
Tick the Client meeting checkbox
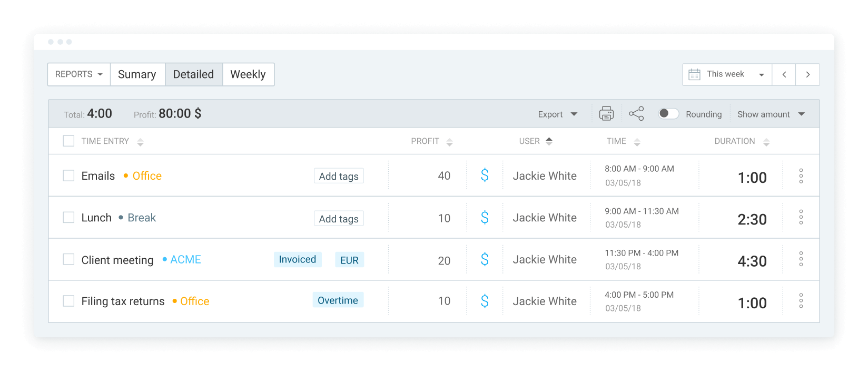(68, 259)
